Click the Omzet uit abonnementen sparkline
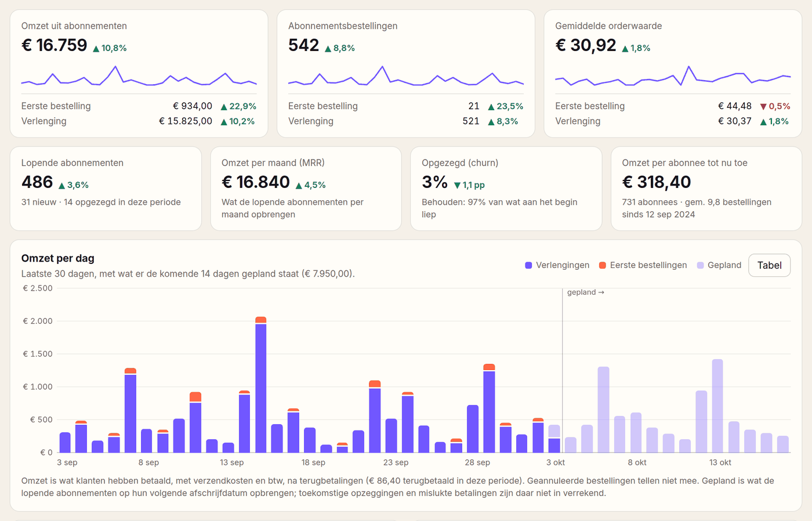Screen dimensions: 812x521 coord(139,77)
